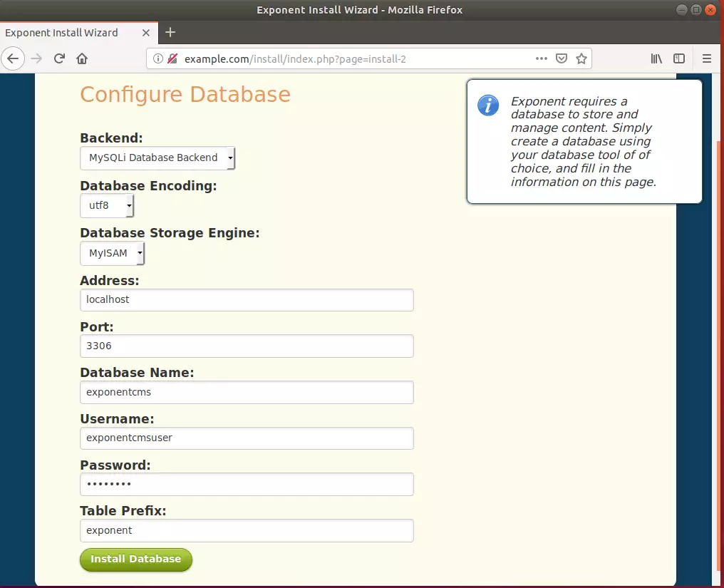Save page to Pocket
The height and width of the screenshot is (588, 724).
[x=561, y=58]
